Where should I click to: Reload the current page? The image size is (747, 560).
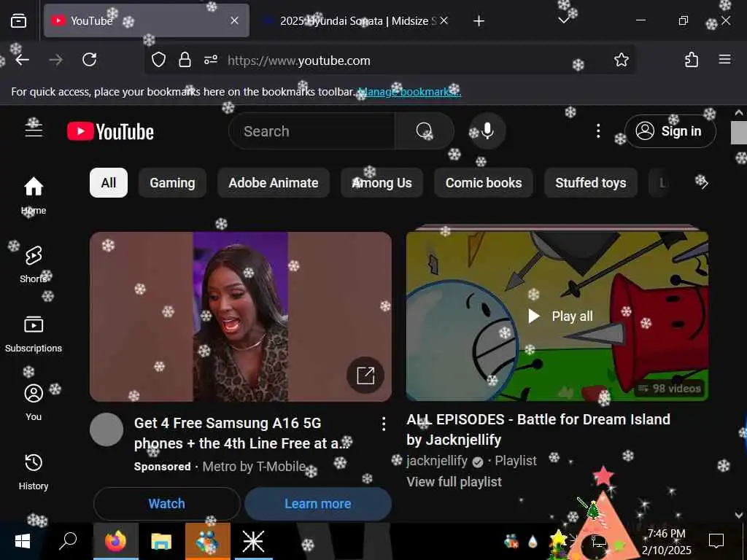[x=89, y=60]
